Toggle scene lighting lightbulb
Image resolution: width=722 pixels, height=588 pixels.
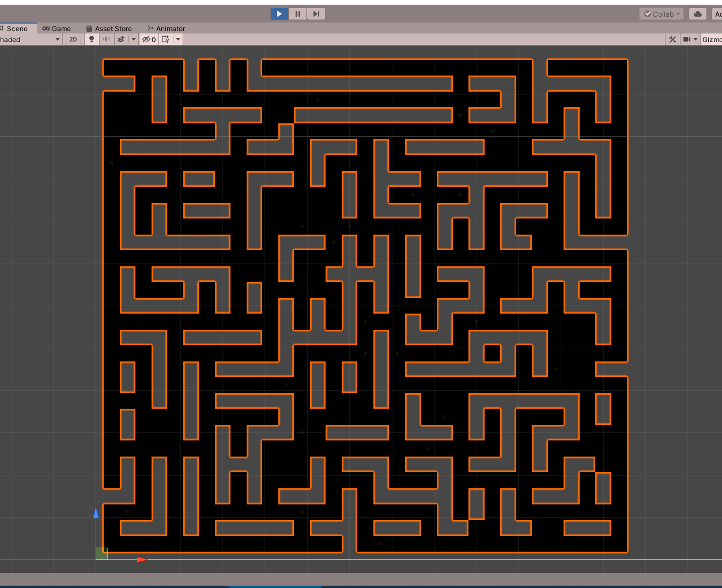[92, 39]
